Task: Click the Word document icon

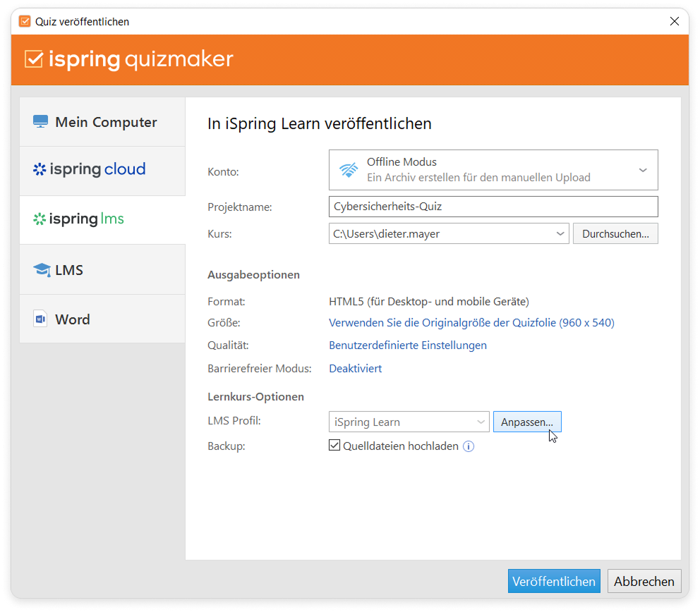Action: click(40, 319)
